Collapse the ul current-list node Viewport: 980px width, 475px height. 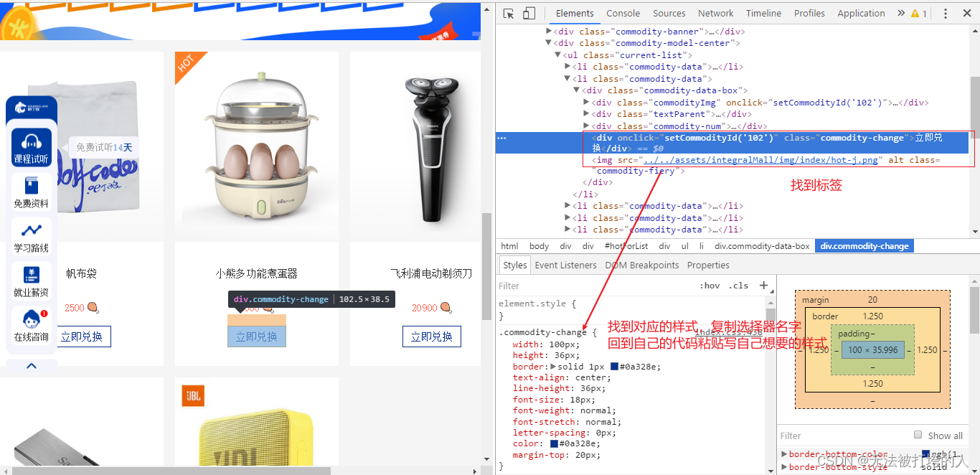click(557, 55)
